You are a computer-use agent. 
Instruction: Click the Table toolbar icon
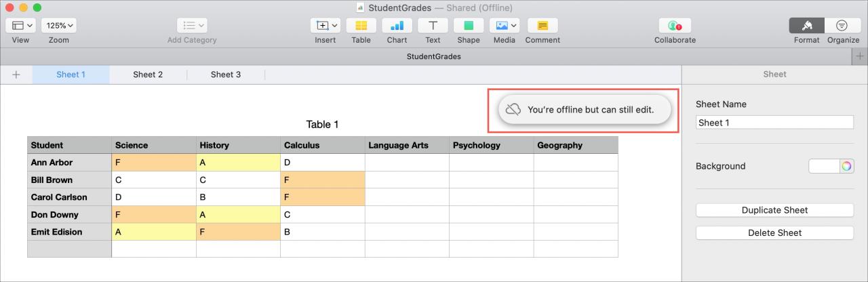[361, 26]
